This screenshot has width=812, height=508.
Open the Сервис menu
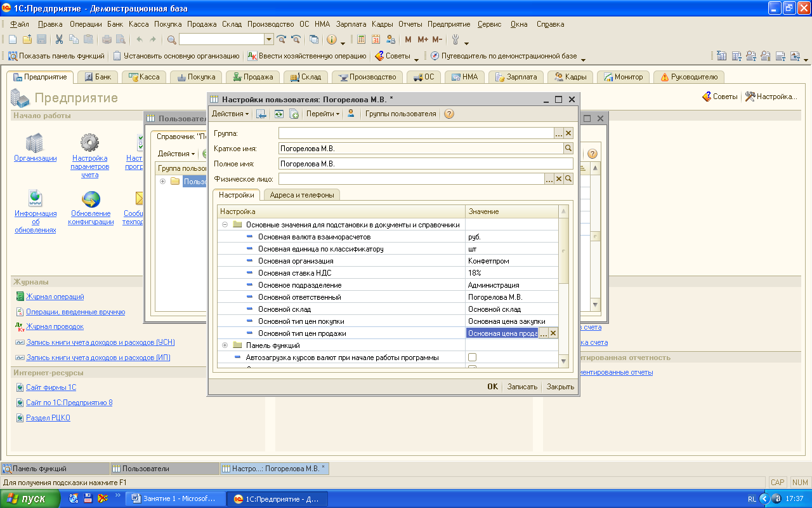tap(489, 24)
